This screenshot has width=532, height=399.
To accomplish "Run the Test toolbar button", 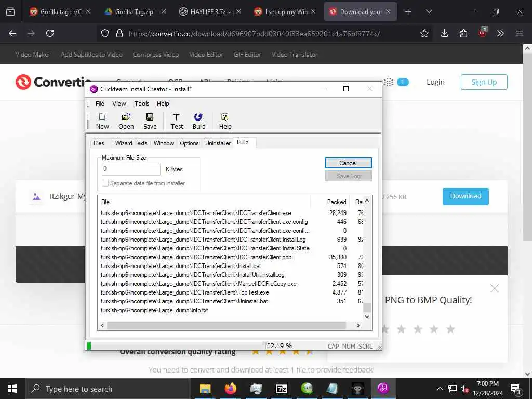I will pyautogui.click(x=177, y=121).
